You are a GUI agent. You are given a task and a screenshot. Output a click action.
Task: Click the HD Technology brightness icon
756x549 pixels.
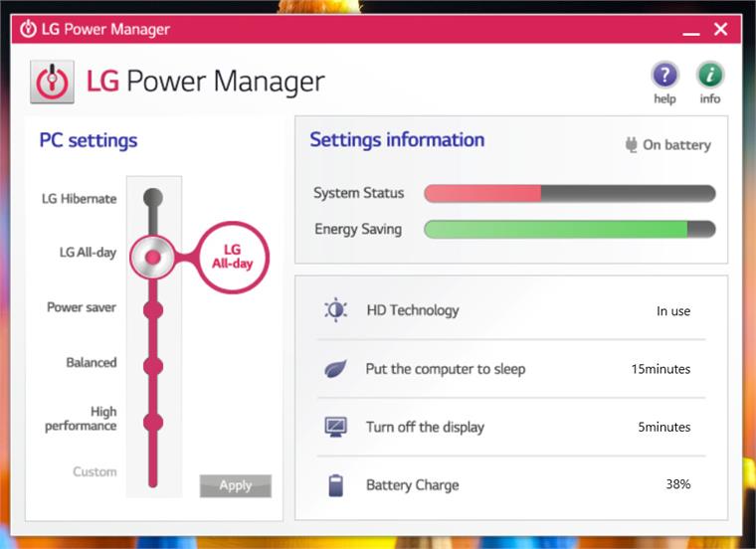[335, 310]
